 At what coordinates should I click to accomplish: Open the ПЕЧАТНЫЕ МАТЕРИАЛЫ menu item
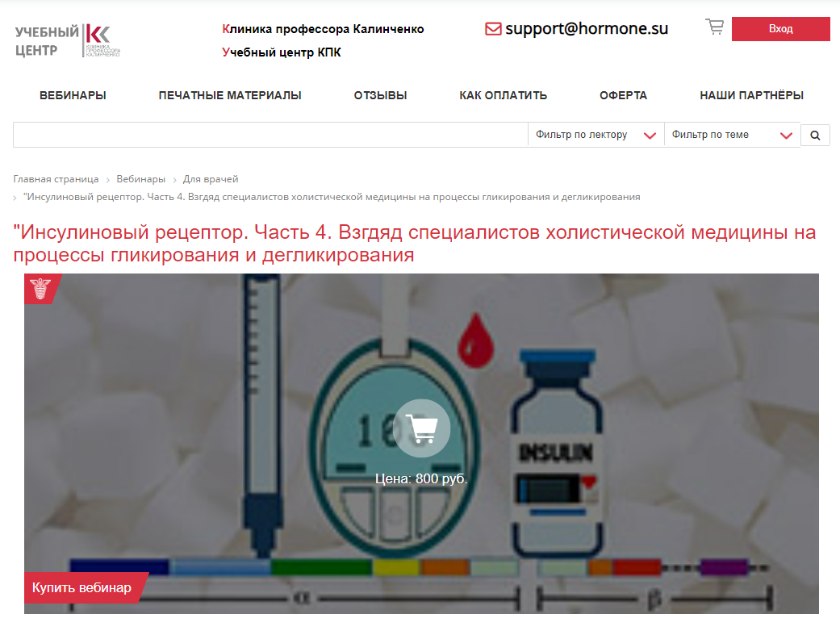click(x=230, y=95)
